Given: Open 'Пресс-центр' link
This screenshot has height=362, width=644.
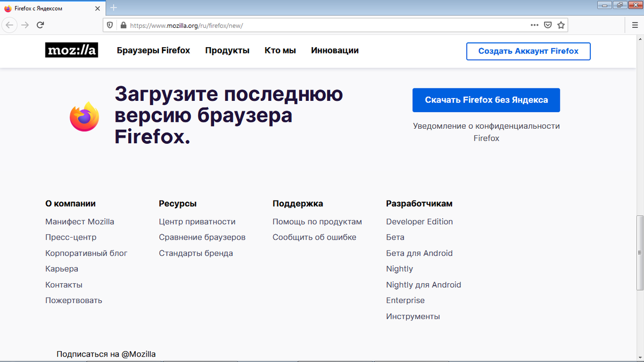Looking at the screenshot, I should (x=71, y=237).
